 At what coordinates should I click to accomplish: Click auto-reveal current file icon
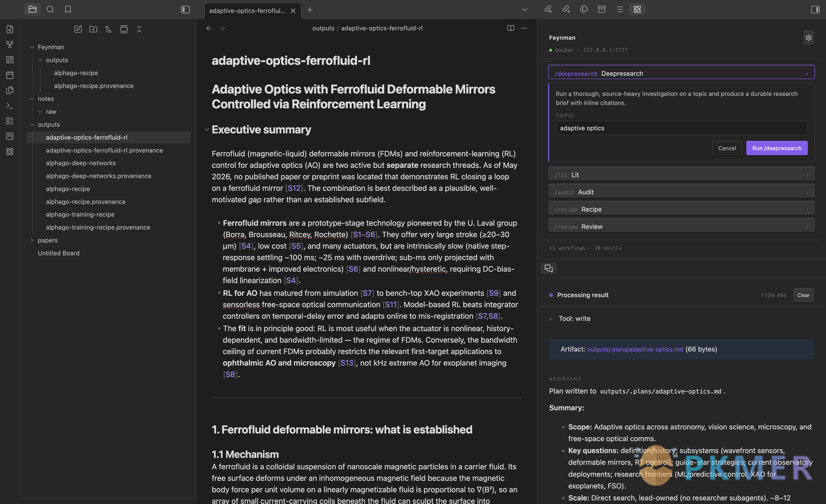click(x=124, y=29)
